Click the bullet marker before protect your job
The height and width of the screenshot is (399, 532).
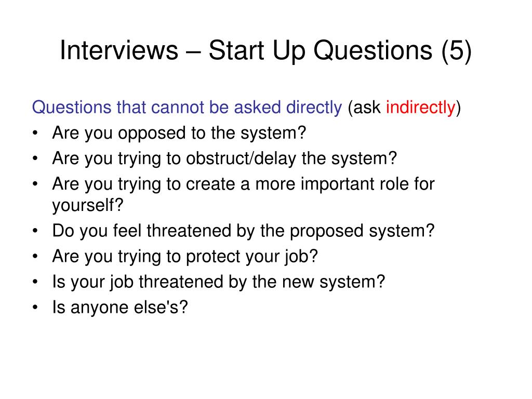[x=35, y=257]
